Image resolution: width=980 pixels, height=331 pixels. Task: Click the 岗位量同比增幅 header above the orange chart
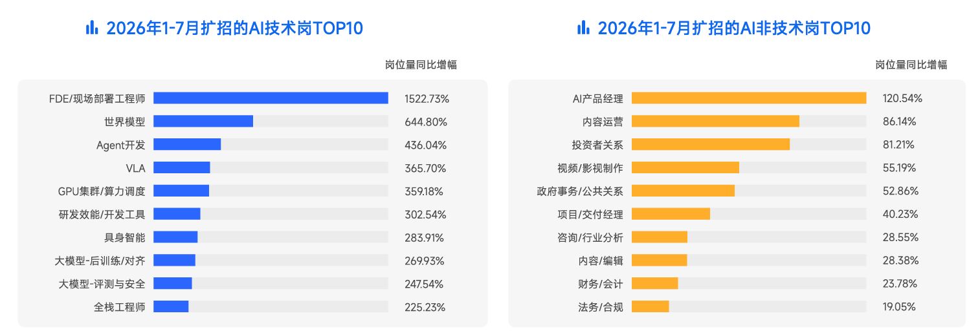911,65
